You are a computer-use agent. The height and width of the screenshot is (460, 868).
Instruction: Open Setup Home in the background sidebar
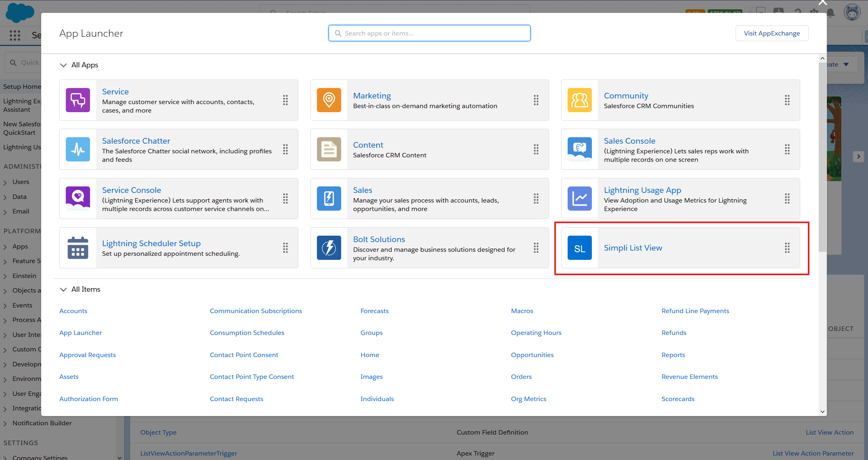click(22, 86)
